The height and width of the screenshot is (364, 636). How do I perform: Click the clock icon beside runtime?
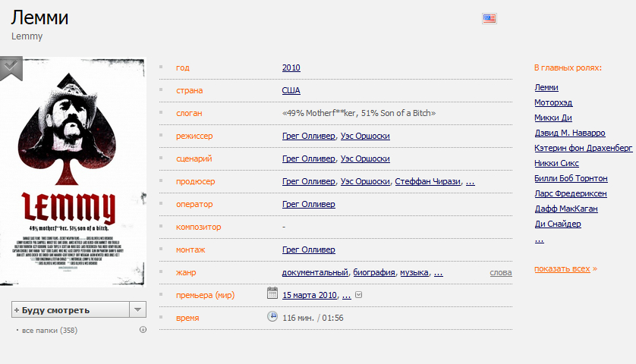point(272,316)
